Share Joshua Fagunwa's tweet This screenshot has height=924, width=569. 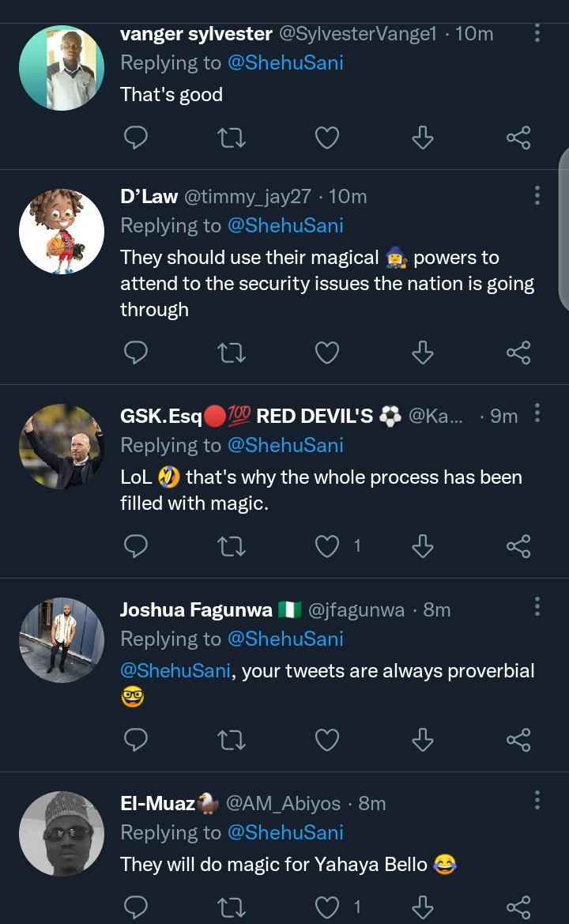point(518,740)
